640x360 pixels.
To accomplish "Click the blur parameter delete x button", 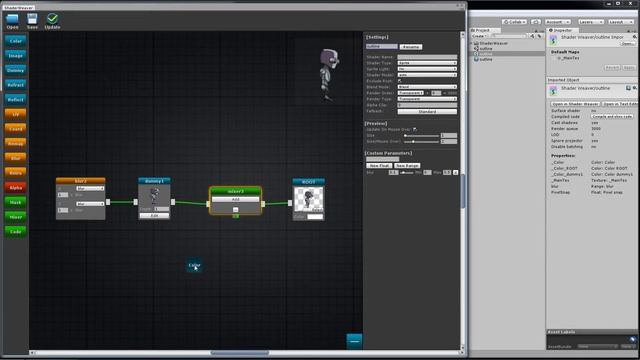I will 456,173.
